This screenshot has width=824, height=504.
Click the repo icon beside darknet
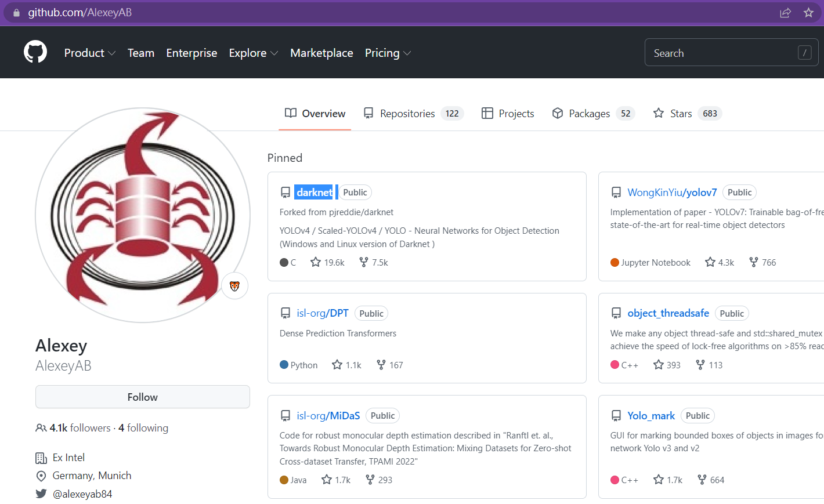[285, 193]
